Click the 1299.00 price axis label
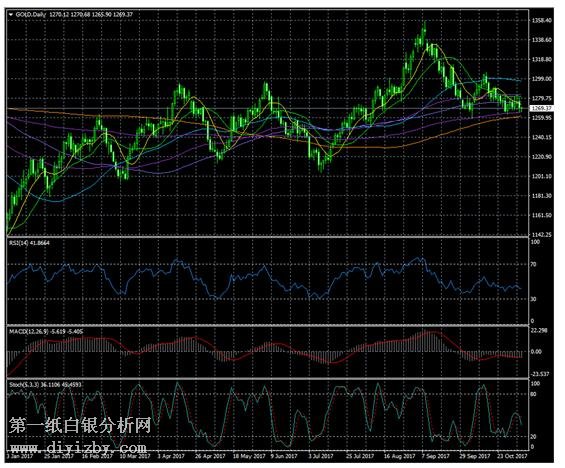565x468 pixels. click(x=542, y=79)
